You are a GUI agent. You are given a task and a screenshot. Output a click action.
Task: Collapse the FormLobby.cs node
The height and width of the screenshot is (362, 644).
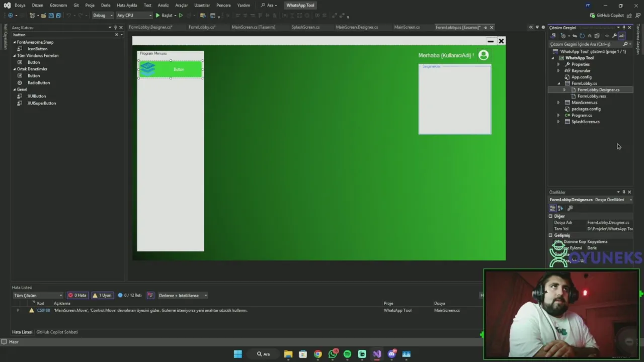click(x=558, y=83)
